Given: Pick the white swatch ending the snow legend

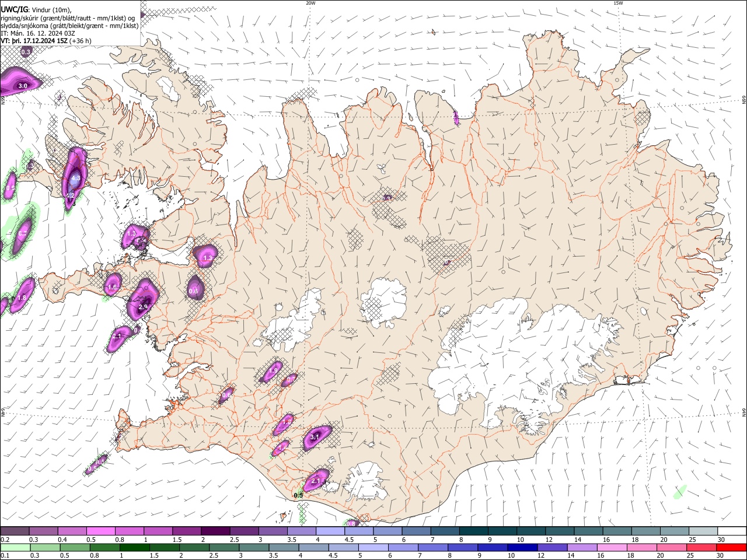Looking at the screenshot, I should tap(732, 531).
